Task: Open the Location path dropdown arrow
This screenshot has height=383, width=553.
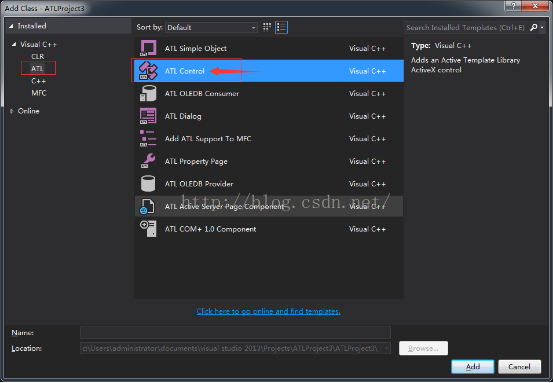Action: click(387, 348)
